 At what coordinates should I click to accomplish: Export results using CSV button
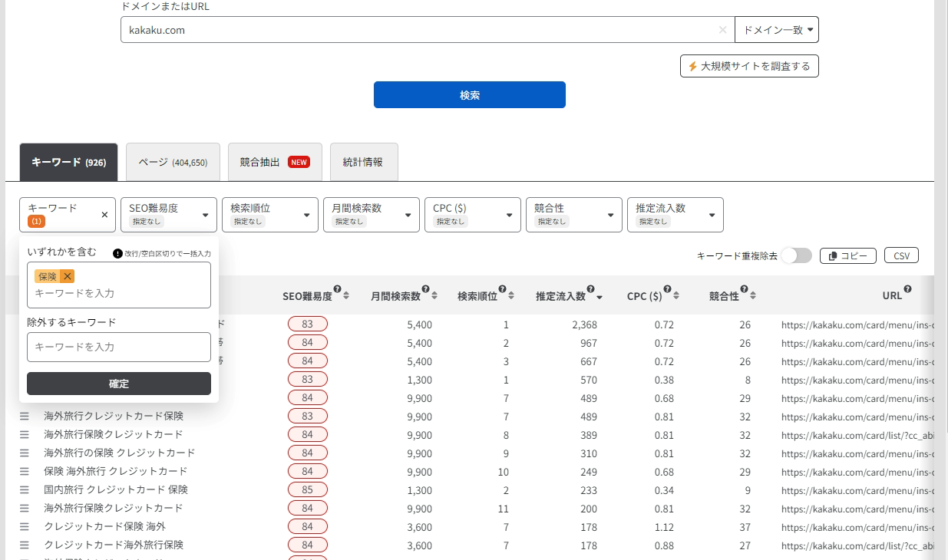pyautogui.click(x=901, y=255)
